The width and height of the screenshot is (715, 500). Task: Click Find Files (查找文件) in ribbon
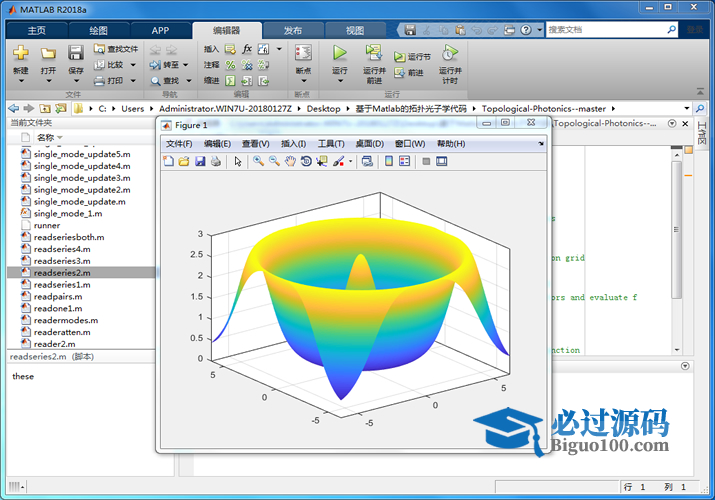116,49
